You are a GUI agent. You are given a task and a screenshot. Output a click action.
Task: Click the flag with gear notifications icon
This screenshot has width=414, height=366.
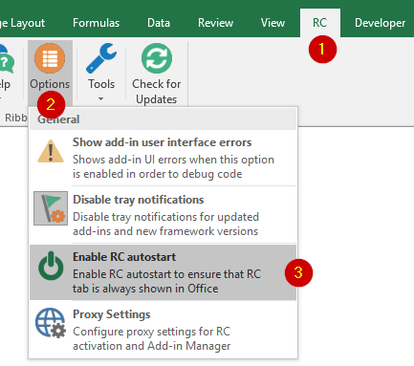[x=51, y=208]
